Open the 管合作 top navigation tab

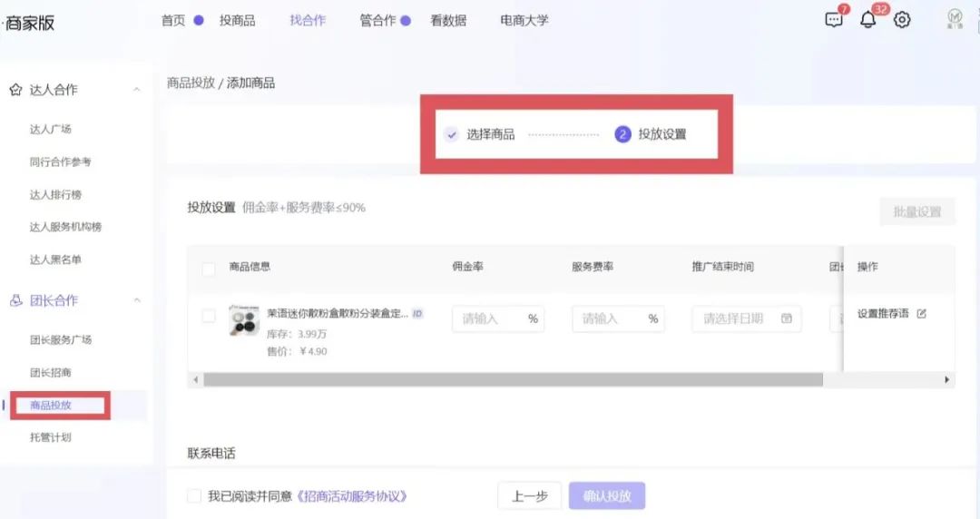point(377,21)
